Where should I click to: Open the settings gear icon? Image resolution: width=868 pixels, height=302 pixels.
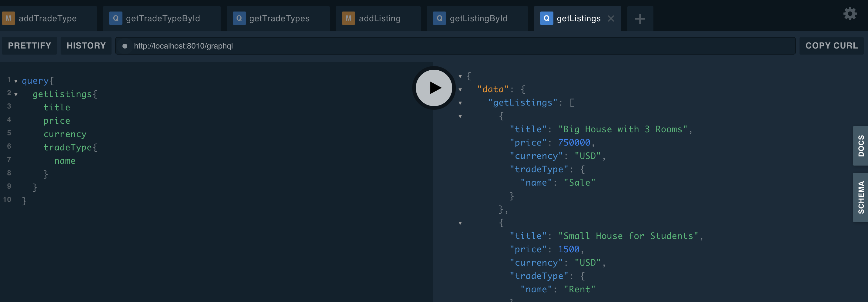pyautogui.click(x=850, y=14)
